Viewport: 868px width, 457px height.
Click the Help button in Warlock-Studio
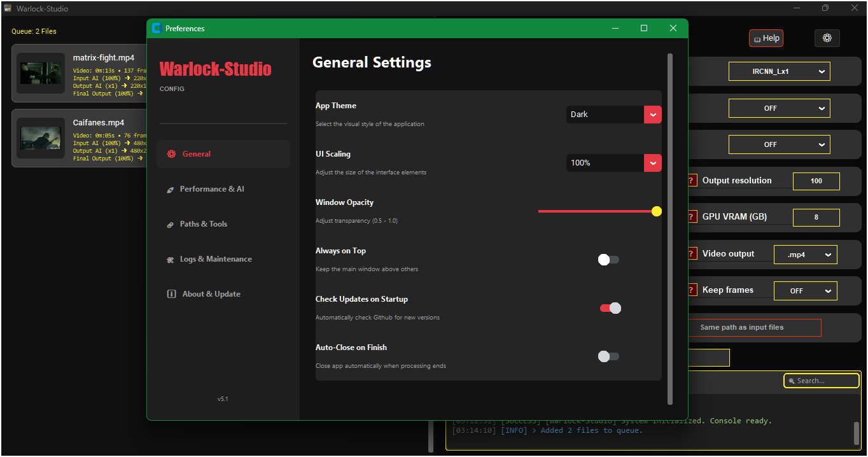[x=766, y=38]
